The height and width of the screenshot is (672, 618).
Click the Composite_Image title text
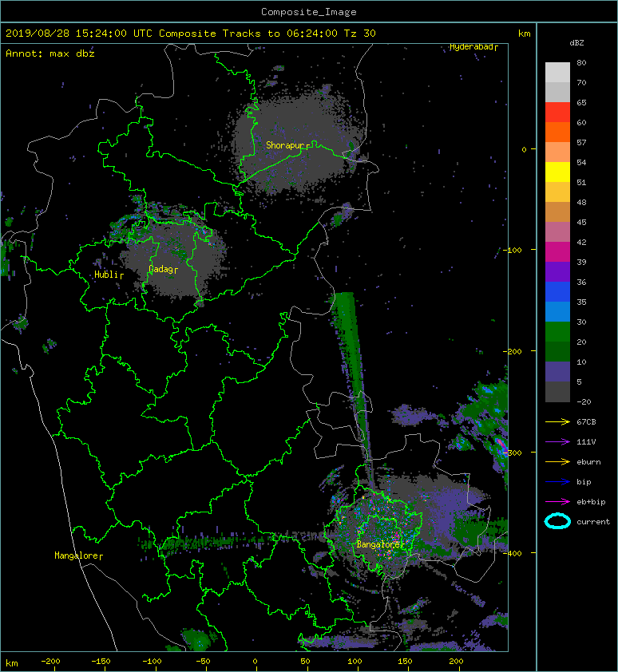coord(309,12)
